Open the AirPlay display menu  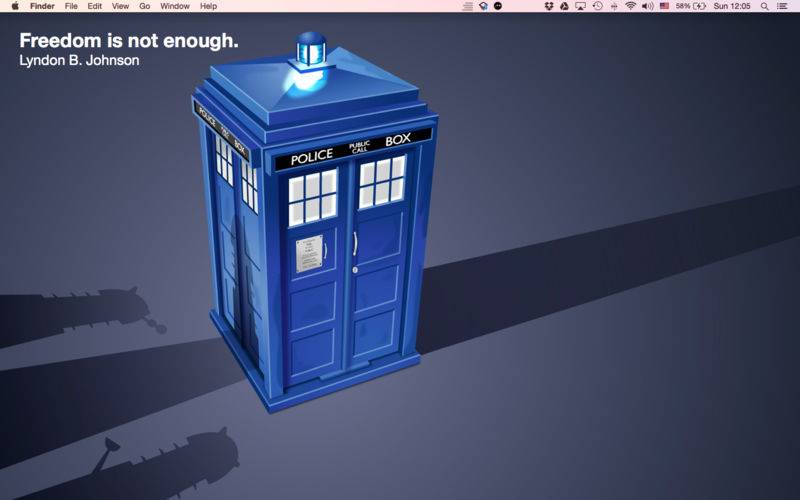click(x=580, y=6)
